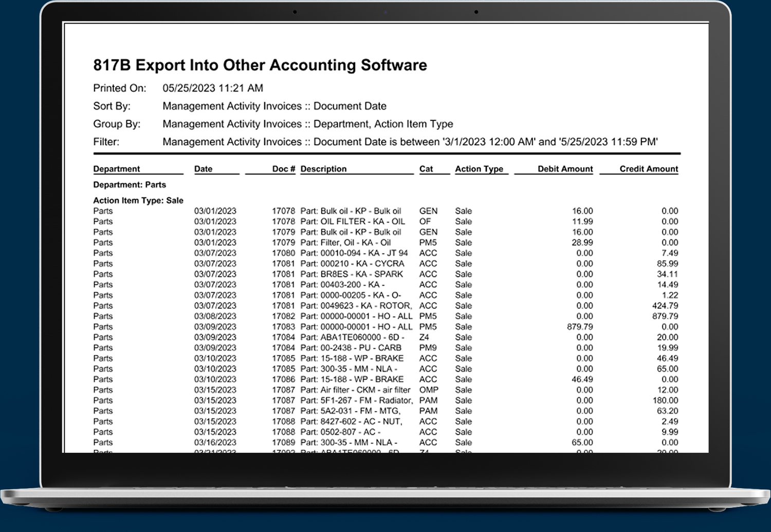771x532 pixels.
Task: Click debit amount 28.99
Action: coord(582,243)
